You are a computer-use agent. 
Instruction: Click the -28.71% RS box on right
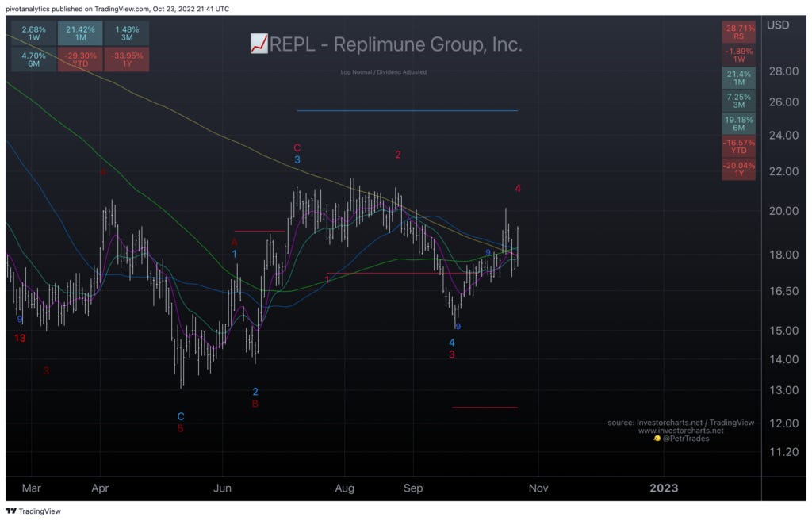click(x=738, y=32)
